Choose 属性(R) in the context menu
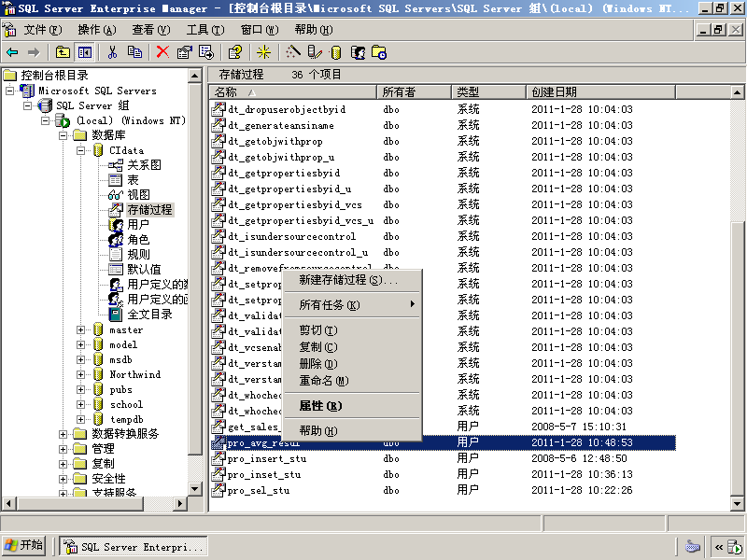 (352, 406)
